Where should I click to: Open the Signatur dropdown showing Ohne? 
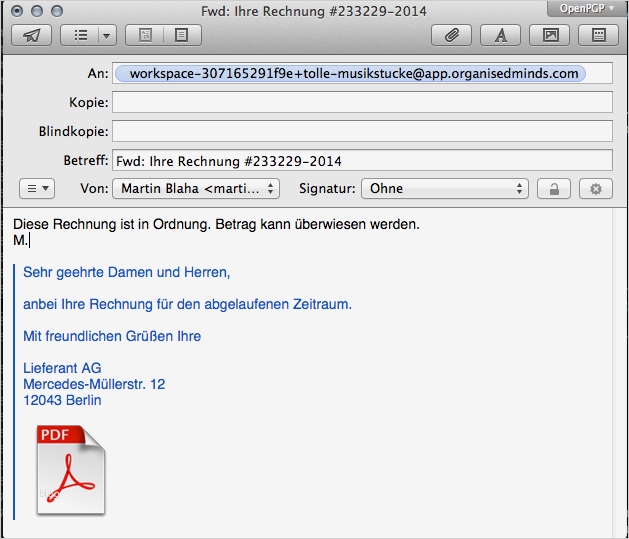(x=445, y=188)
